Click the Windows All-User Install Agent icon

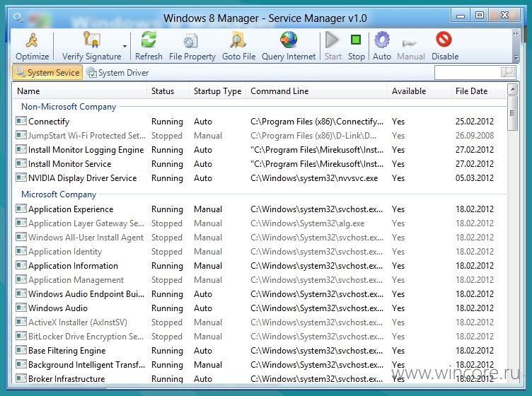point(21,238)
